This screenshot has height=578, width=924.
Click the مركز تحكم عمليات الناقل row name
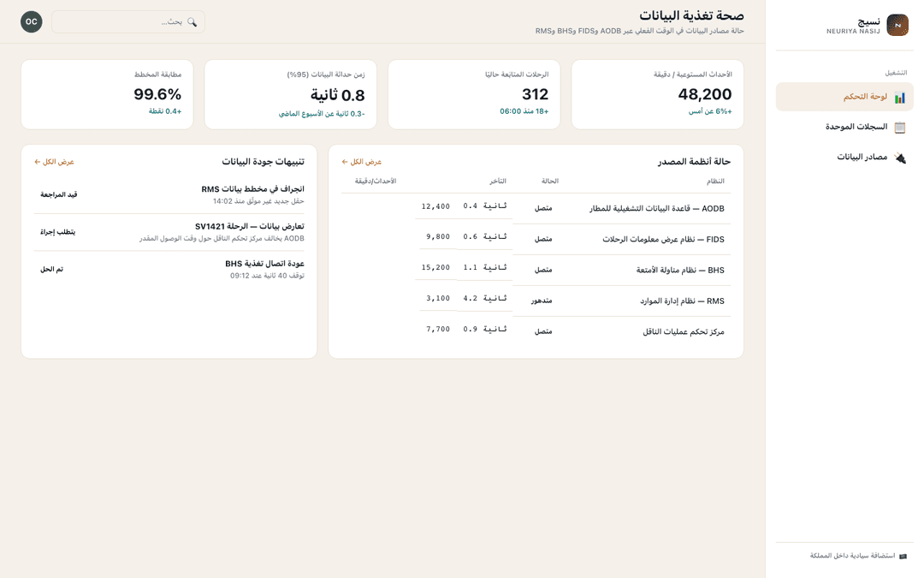[684, 331]
